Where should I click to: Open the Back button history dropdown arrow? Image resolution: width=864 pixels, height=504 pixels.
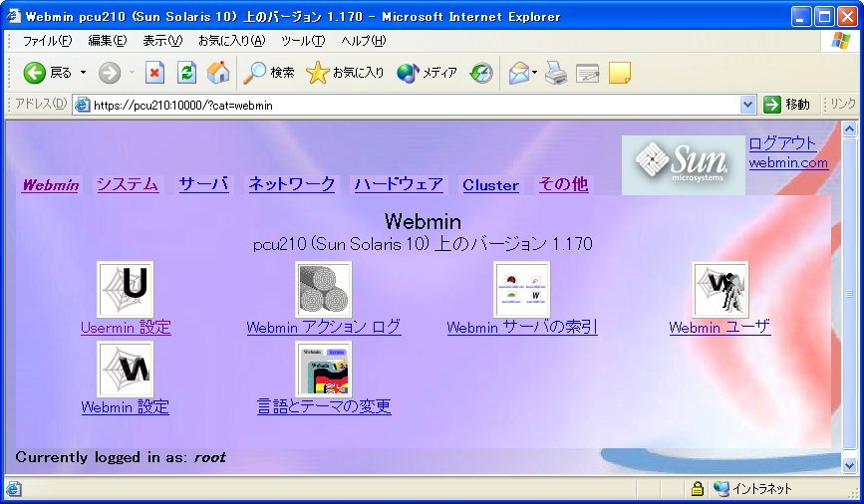click(83, 73)
